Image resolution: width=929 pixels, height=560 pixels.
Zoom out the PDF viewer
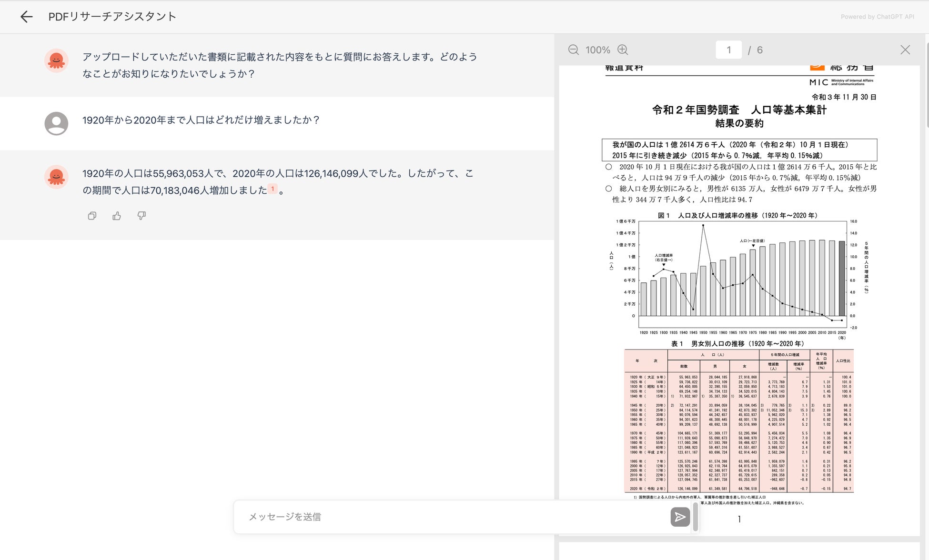[574, 50]
